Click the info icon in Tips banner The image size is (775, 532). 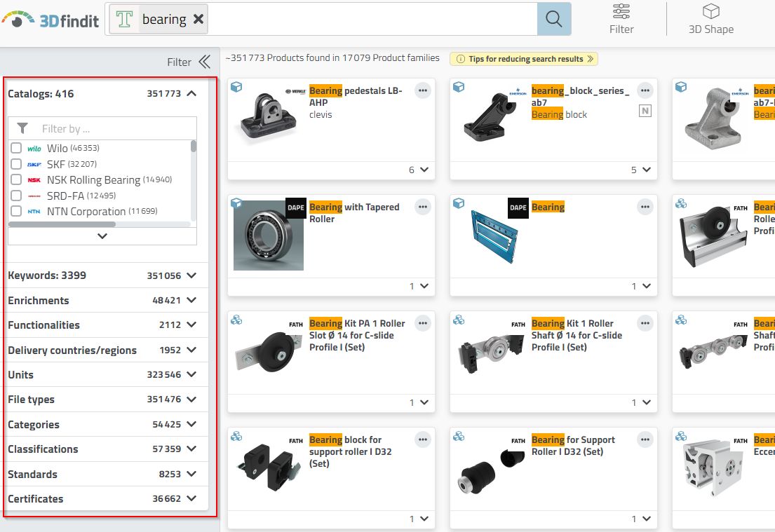tap(461, 59)
